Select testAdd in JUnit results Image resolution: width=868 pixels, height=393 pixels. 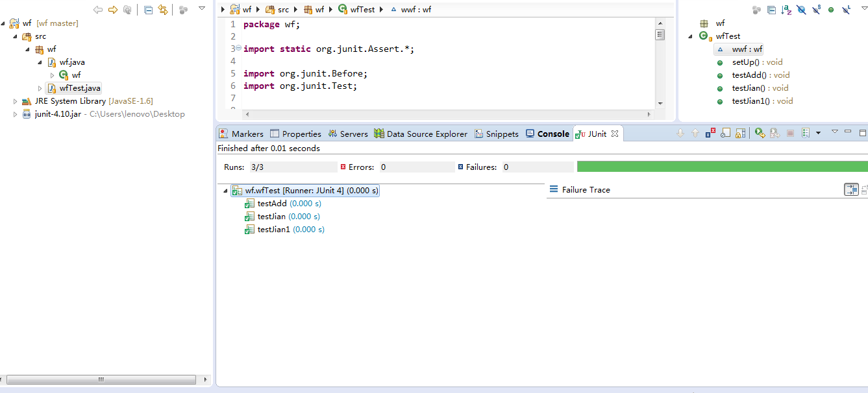(271, 204)
